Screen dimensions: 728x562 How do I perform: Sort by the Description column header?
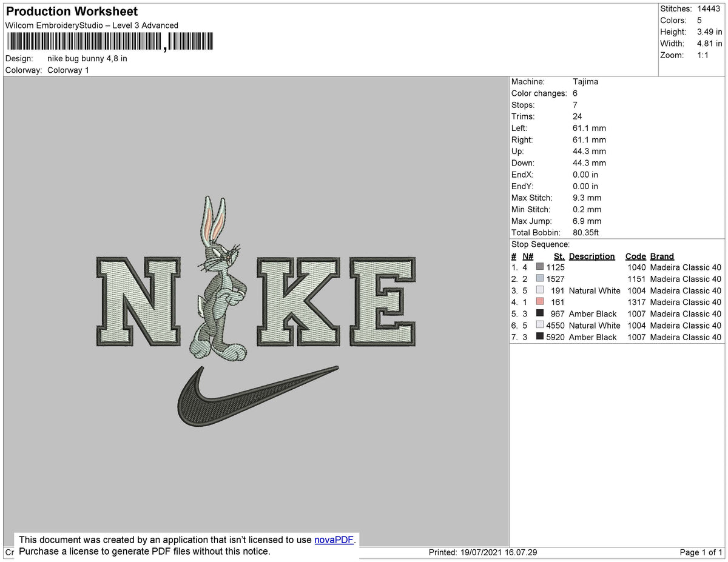591,256
